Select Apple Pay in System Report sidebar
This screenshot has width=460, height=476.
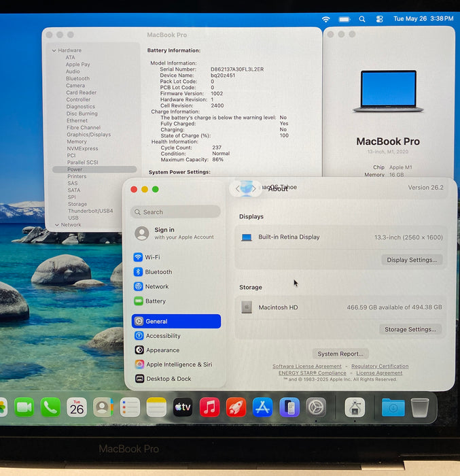78,65
